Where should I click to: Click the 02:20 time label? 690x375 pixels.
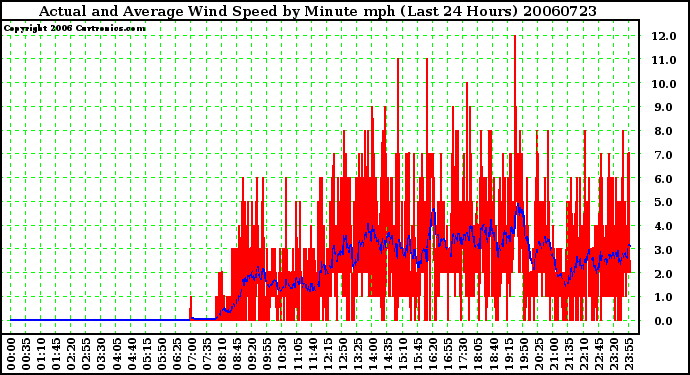pos(71,354)
